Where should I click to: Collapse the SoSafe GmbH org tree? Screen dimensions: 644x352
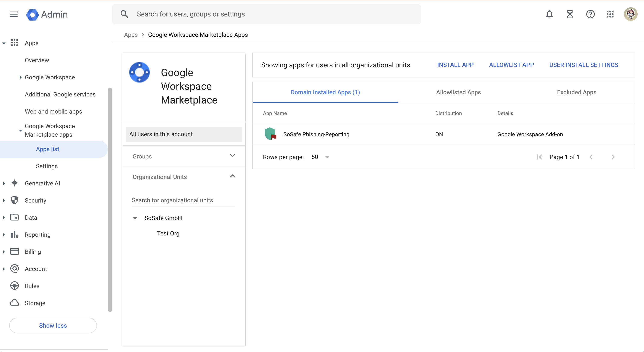click(x=135, y=218)
